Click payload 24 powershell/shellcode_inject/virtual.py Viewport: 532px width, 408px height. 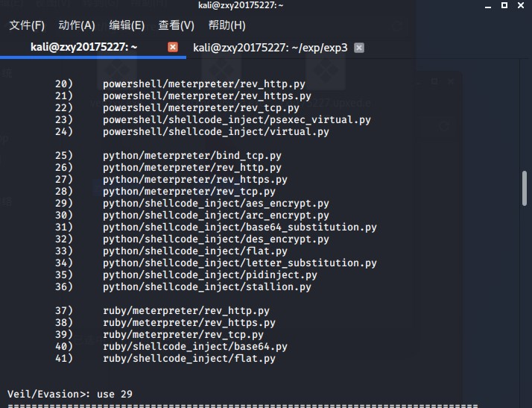pyautogui.click(x=192, y=131)
